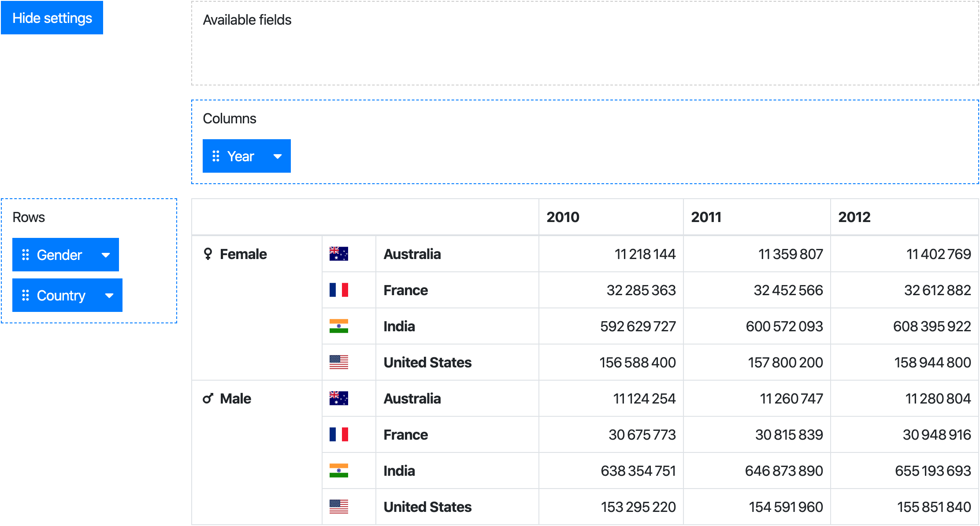
Task: Click France flag in Female group
Action: coord(338,290)
